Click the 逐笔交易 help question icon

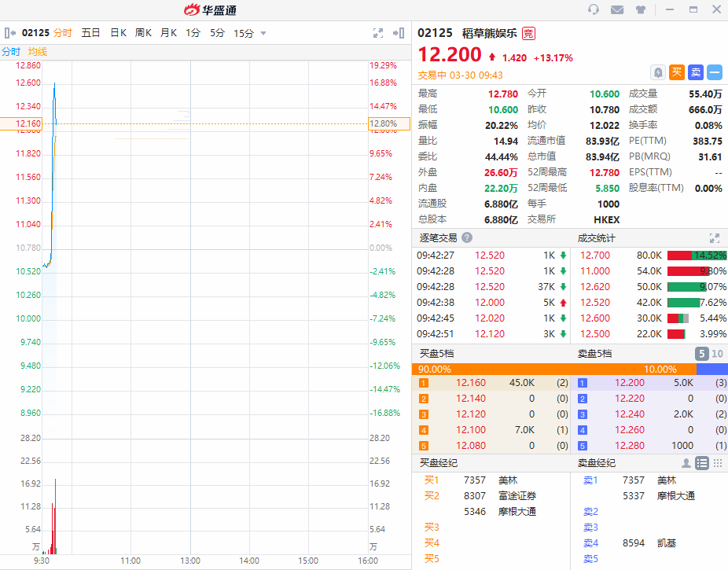click(x=467, y=237)
